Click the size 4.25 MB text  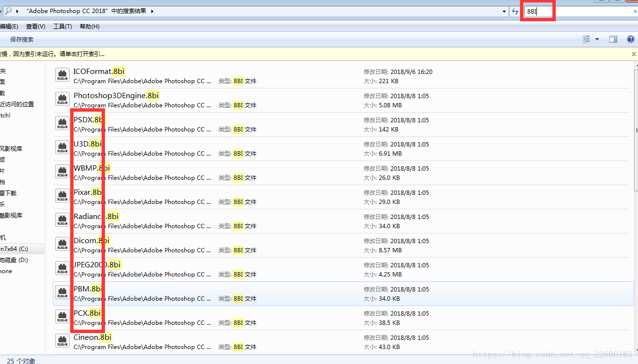pyautogui.click(x=390, y=275)
